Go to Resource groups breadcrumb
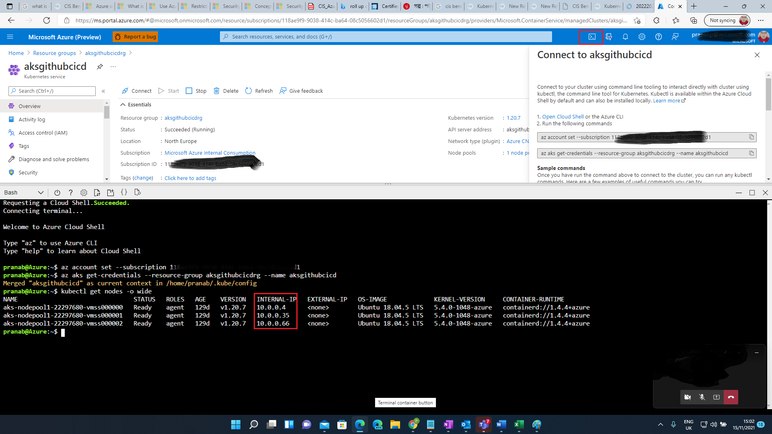The width and height of the screenshot is (772, 434). (x=54, y=53)
